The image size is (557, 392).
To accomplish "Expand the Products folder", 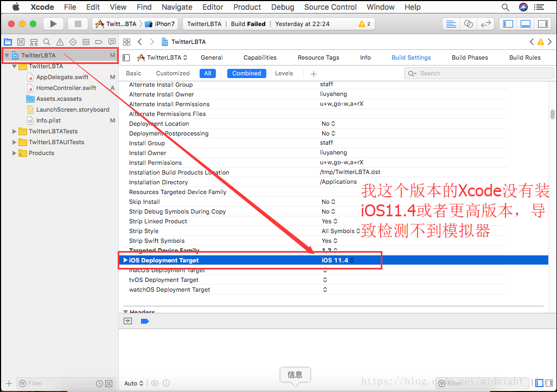I will 14,153.
